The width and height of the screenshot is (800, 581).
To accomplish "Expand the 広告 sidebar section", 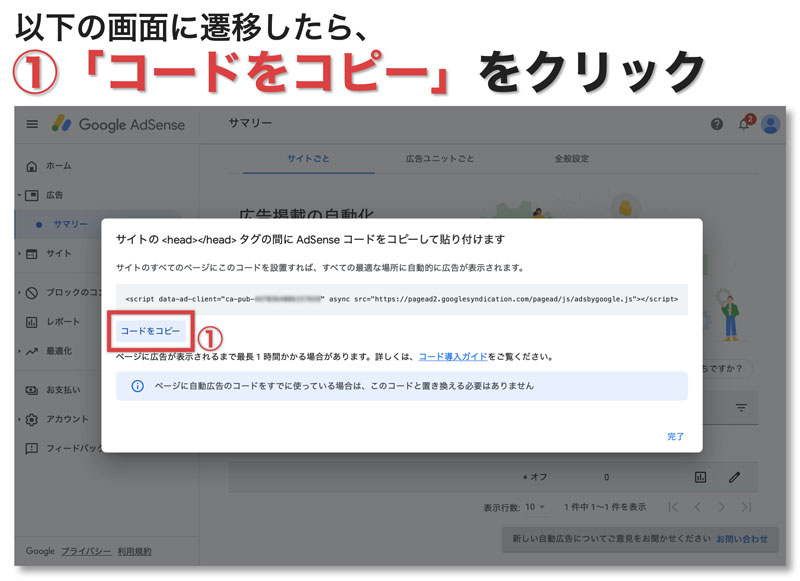I will (x=19, y=195).
